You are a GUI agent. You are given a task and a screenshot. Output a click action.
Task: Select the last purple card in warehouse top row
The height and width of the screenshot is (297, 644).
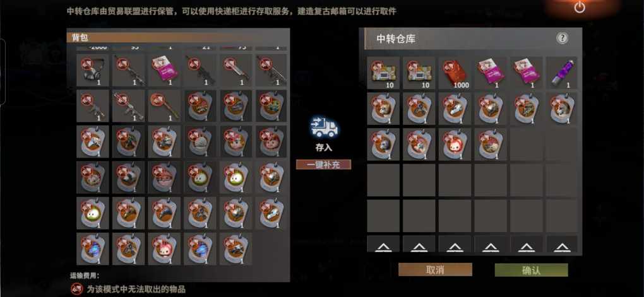(x=525, y=73)
